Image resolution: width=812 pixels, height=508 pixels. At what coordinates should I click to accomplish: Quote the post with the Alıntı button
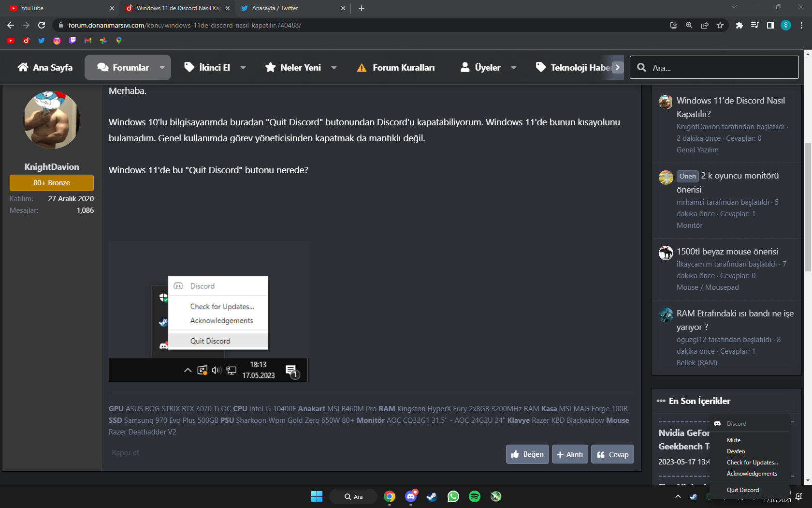click(570, 454)
